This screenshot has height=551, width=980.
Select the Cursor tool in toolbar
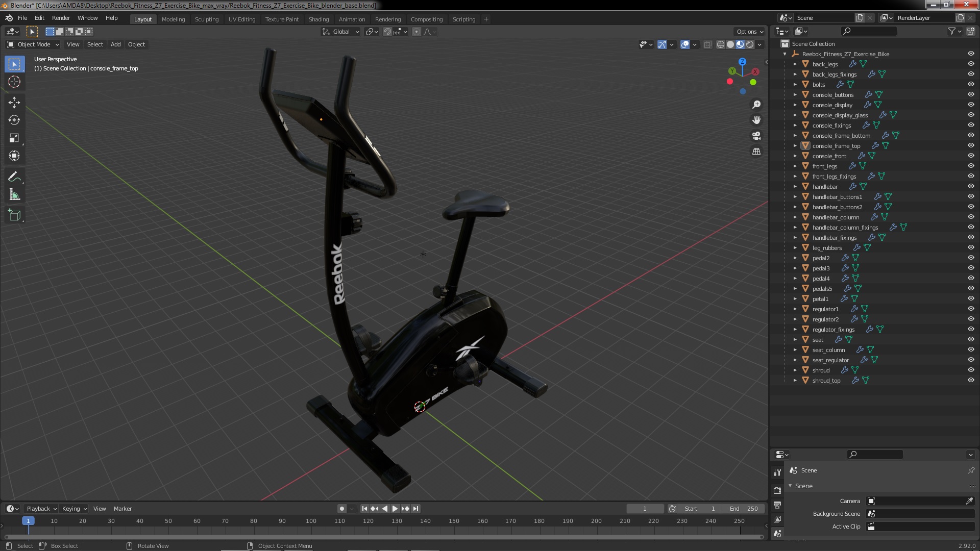14,82
